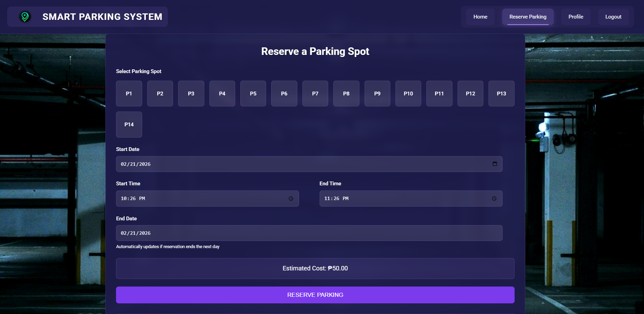Click the green location pin logo icon
644x314 pixels.
pos(25,16)
